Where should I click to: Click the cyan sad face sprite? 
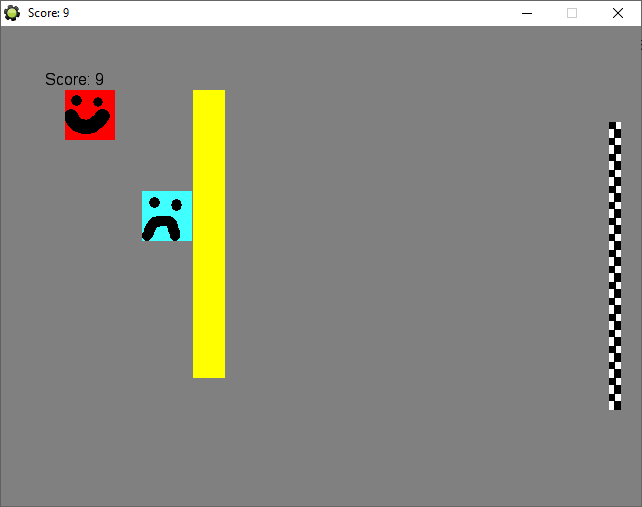[x=167, y=216]
